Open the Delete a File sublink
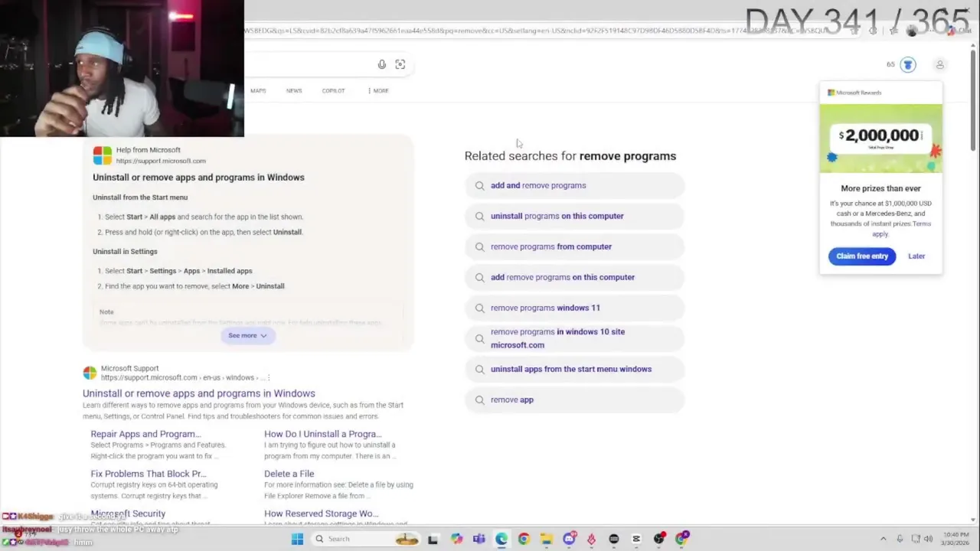The width and height of the screenshot is (980, 551). [x=289, y=474]
